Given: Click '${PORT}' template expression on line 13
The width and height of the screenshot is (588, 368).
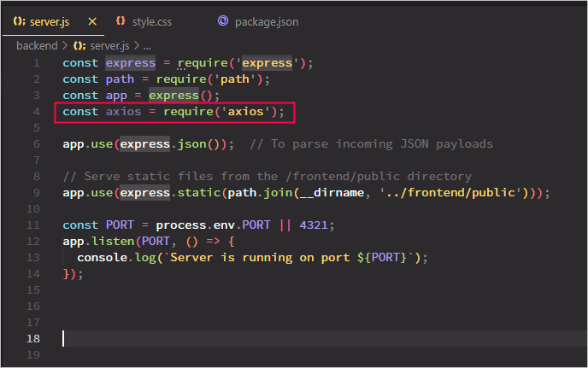Looking at the screenshot, I should (382, 258).
